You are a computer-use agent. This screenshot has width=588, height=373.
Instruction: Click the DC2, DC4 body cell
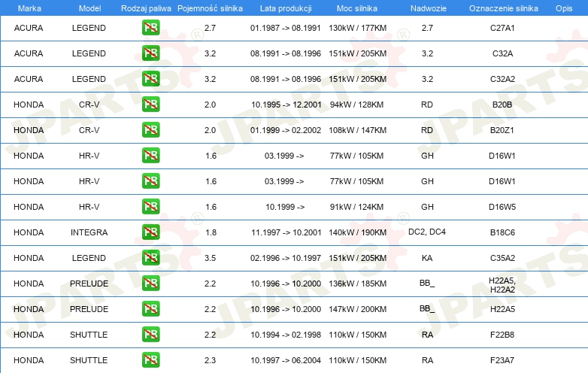coord(427,232)
